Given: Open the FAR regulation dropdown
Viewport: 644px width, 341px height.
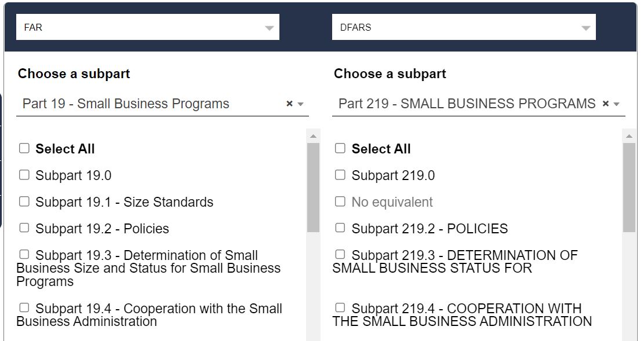Looking at the screenshot, I should coord(147,27).
